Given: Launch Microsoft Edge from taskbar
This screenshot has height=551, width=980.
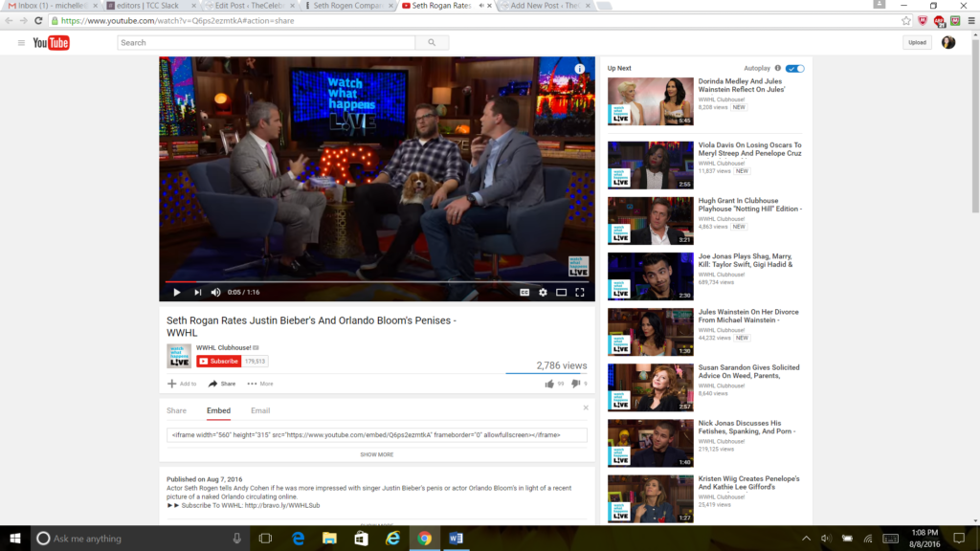Looking at the screenshot, I should 299,538.
